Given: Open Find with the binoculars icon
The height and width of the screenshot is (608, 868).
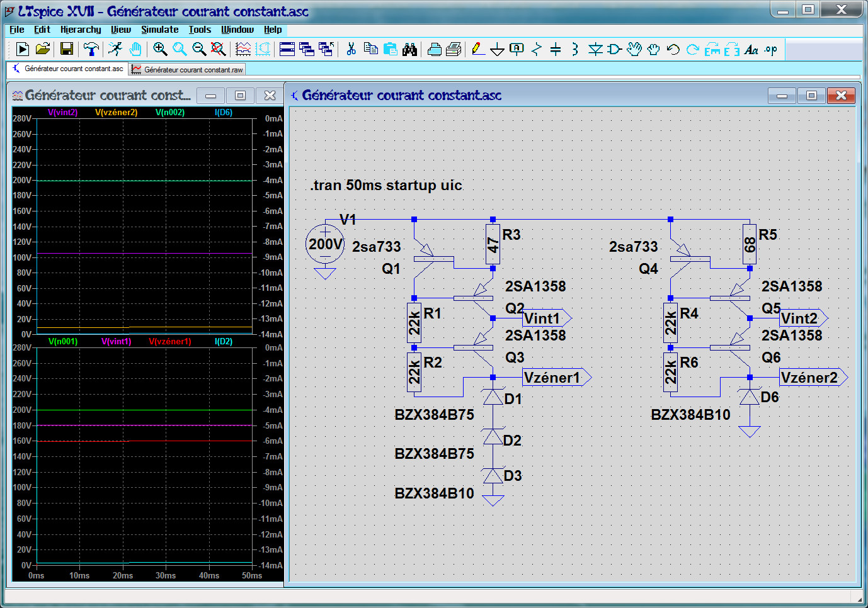Looking at the screenshot, I should (410, 49).
